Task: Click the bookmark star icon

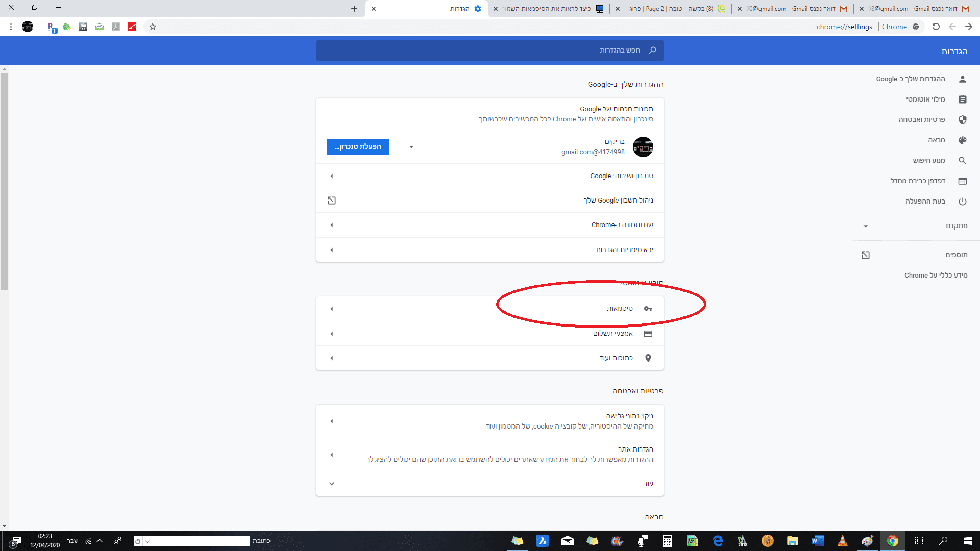Action: click(152, 27)
